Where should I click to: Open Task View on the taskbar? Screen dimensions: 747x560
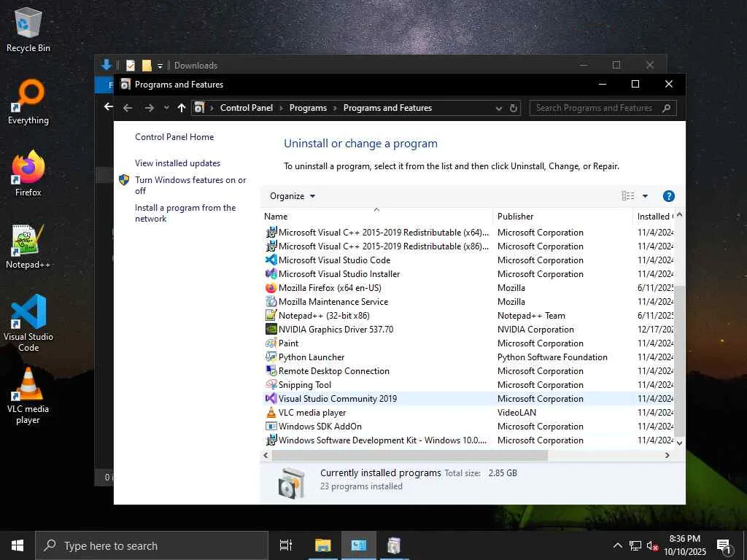[x=286, y=545]
